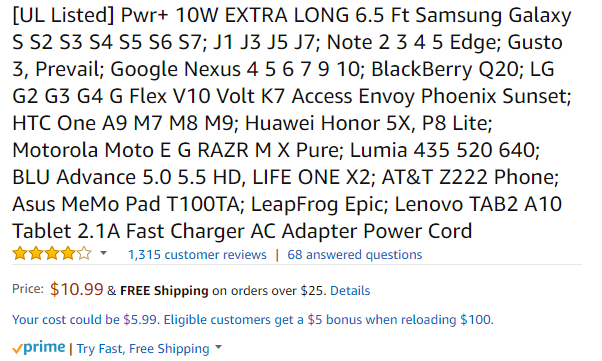
Task: Open the Try Fast, Free Shipping dropdown arrow
Action: (218, 347)
